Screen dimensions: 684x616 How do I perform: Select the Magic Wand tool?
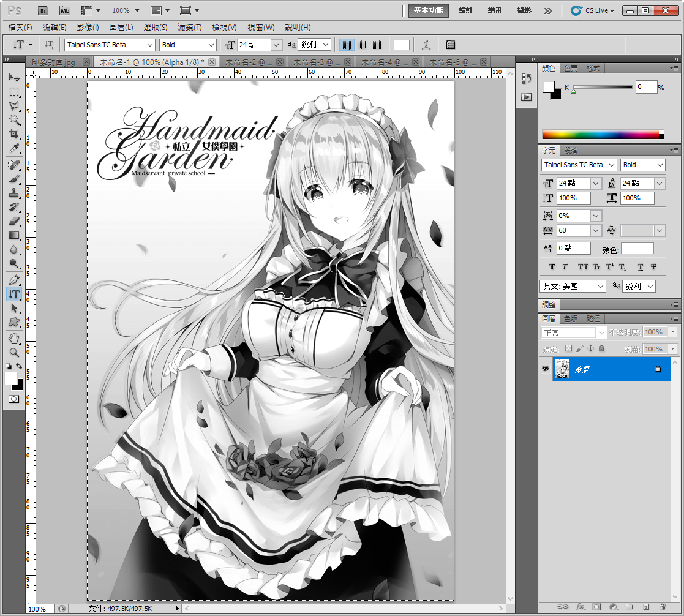point(14,119)
